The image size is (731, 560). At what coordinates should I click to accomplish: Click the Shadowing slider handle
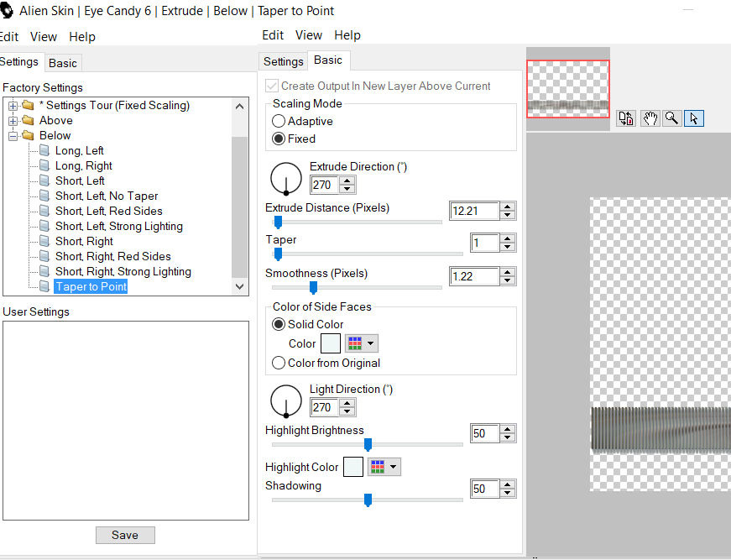[x=368, y=500]
